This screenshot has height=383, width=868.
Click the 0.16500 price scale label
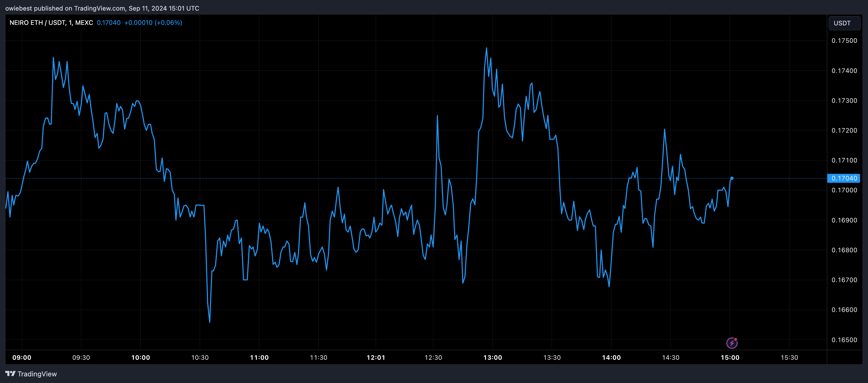pos(844,340)
